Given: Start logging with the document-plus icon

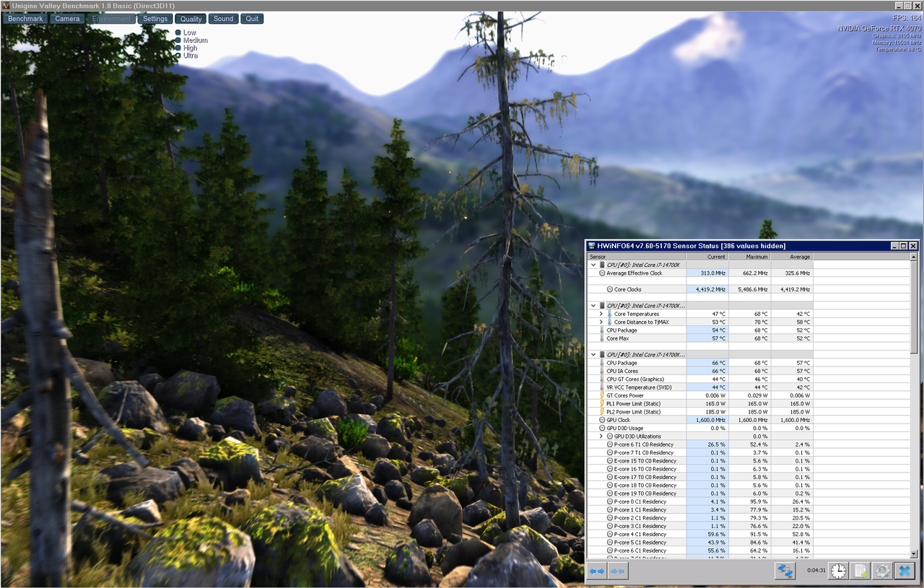Looking at the screenshot, I should point(860,571).
